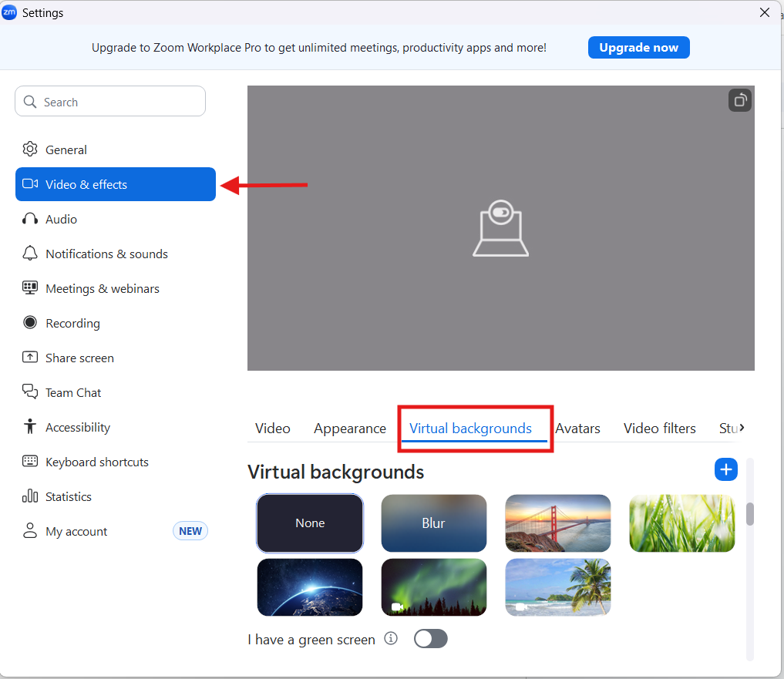This screenshot has height=679, width=784.
Task: Click the Recording circle icon
Action: (x=30, y=323)
